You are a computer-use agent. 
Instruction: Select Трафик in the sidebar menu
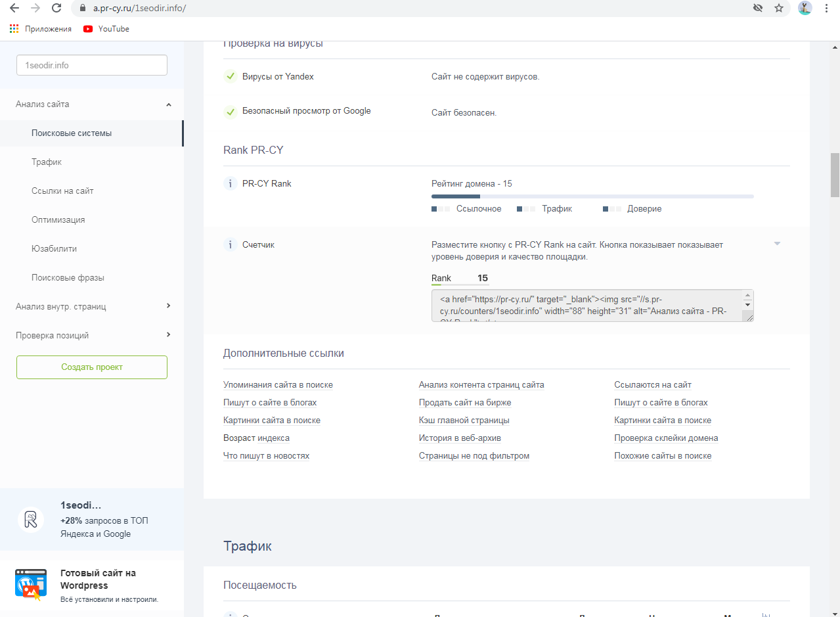(47, 162)
